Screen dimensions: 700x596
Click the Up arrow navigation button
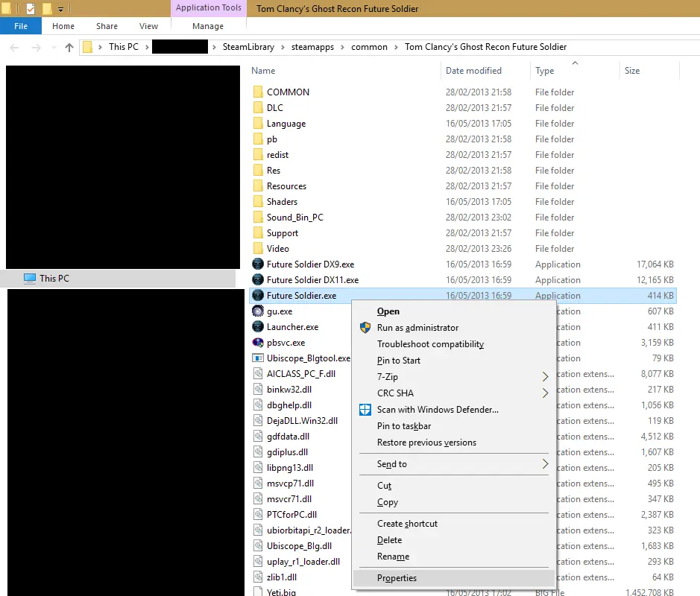[69, 47]
